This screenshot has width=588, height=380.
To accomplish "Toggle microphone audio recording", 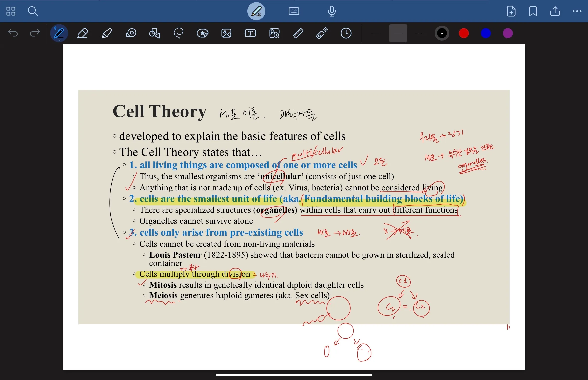I will point(332,11).
